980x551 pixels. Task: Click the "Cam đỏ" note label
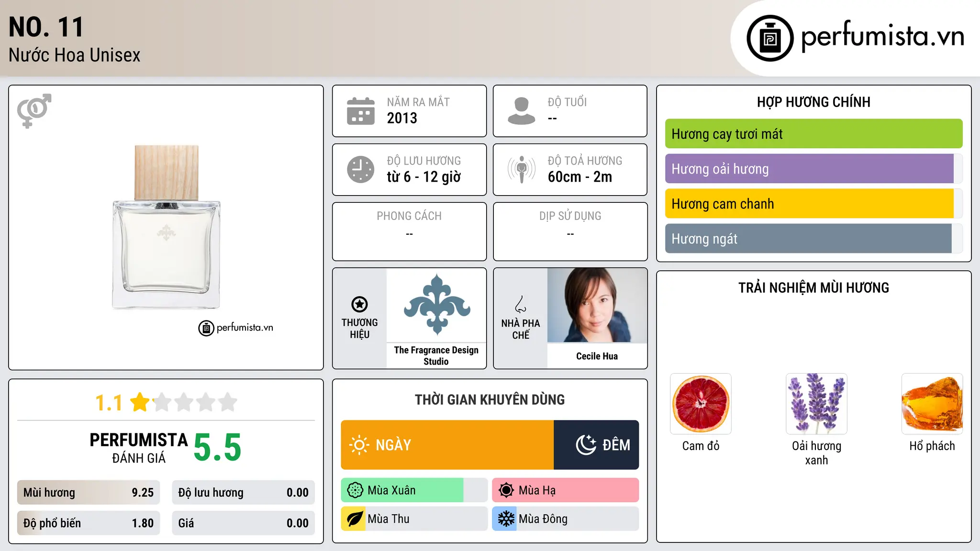point(701,446)
